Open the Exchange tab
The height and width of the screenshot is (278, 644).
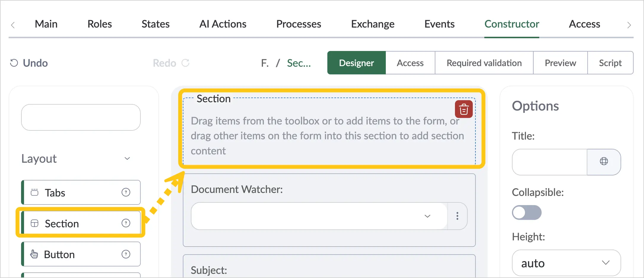pyautogui.click(x=373, y=24)
